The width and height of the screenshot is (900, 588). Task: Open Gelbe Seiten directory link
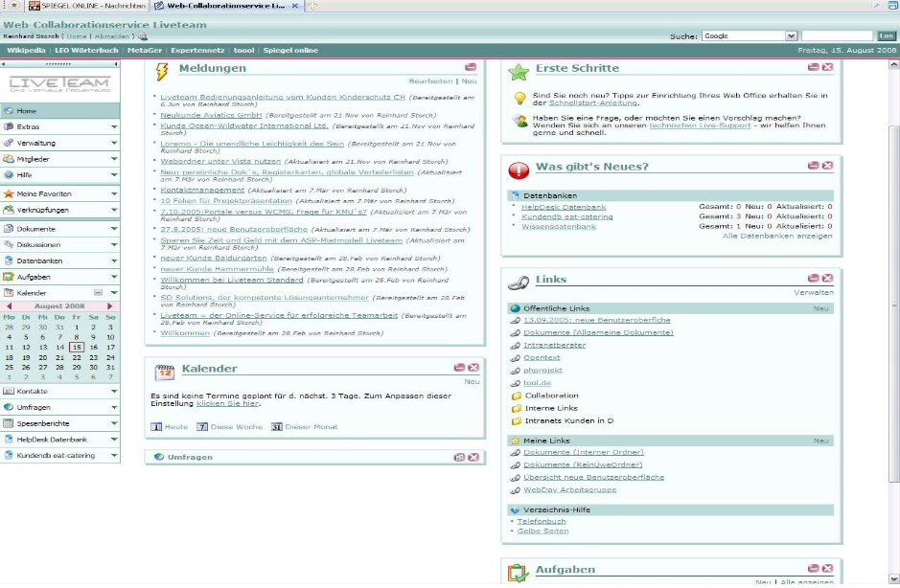pos(542,531)
